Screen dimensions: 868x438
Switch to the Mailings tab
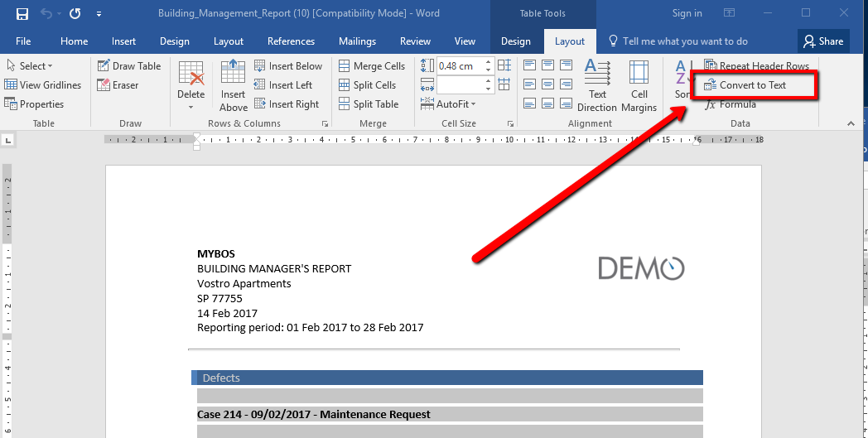click(357, 41)
